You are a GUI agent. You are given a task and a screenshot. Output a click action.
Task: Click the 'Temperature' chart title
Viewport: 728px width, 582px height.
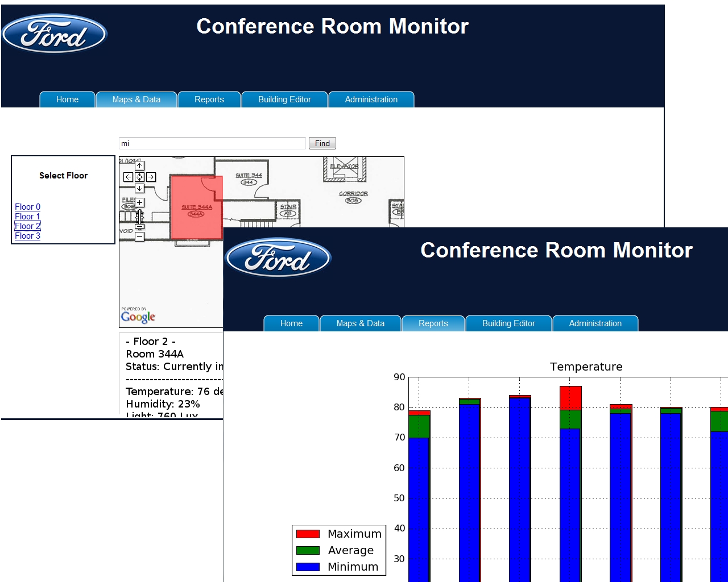[586, 367]
